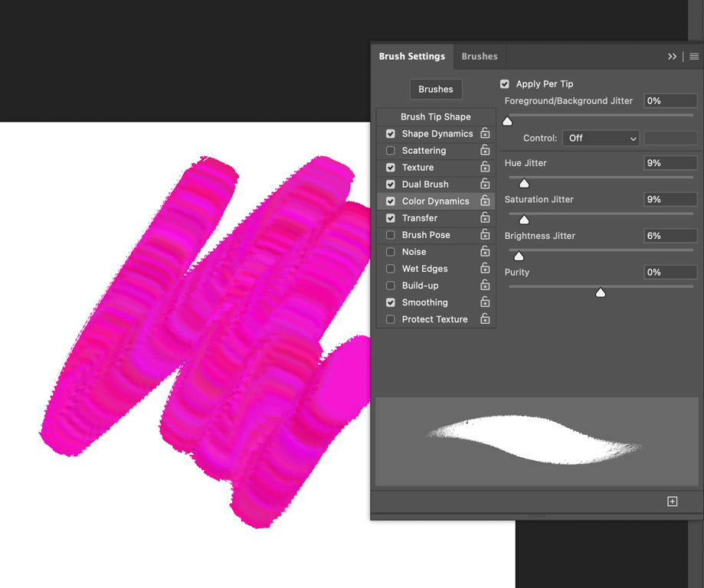The image size is (704, 588).
Task: Toggle the lock icon beside Scattering
Action: (x=485, y=150)
